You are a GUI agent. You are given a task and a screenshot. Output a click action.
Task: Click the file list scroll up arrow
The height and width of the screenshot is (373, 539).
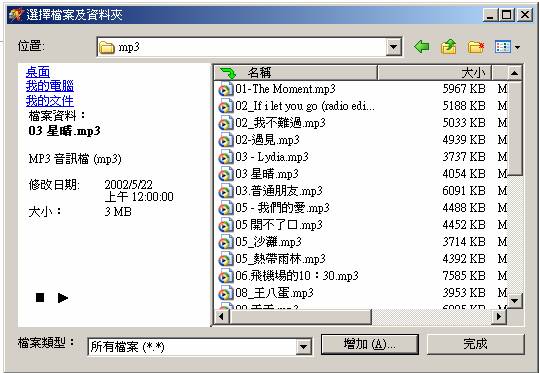click(x=515, y=73)
